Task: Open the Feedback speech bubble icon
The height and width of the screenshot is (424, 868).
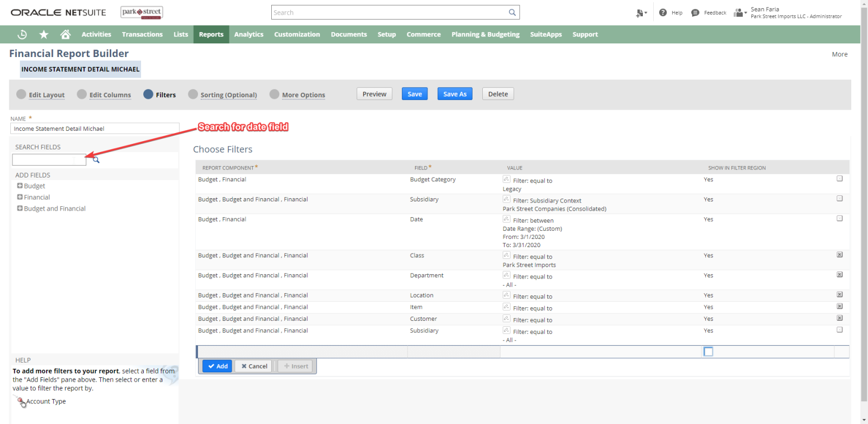Action: tap(695, 12)
